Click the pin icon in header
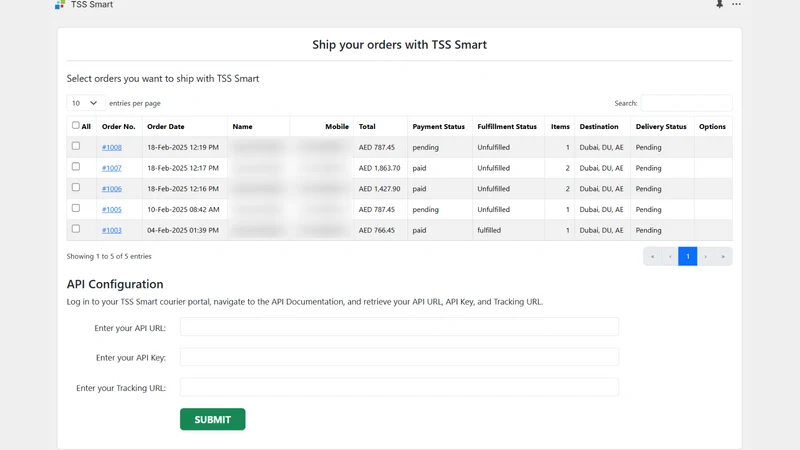Screen dimensions: 800x450 [x=719, y=4]
